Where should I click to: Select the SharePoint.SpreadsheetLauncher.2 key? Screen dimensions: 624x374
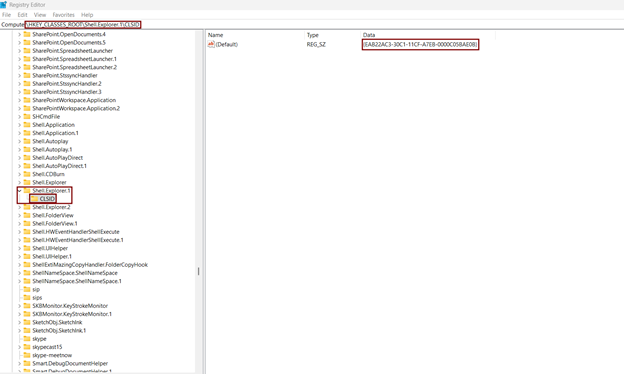click(74, 67)
